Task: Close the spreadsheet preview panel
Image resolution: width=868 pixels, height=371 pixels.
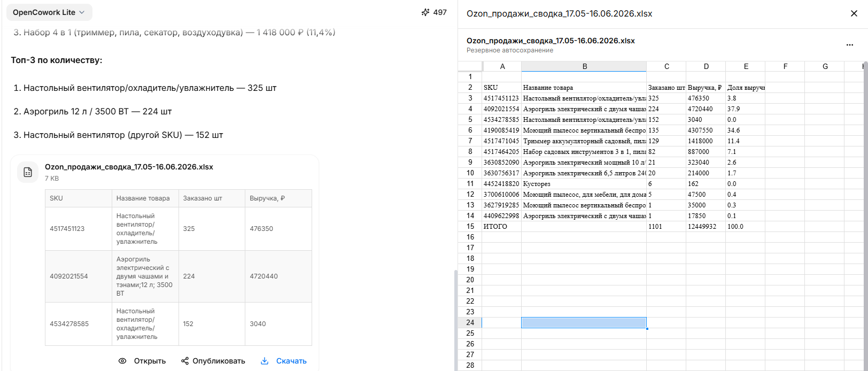Action: (x=854, y=13)
